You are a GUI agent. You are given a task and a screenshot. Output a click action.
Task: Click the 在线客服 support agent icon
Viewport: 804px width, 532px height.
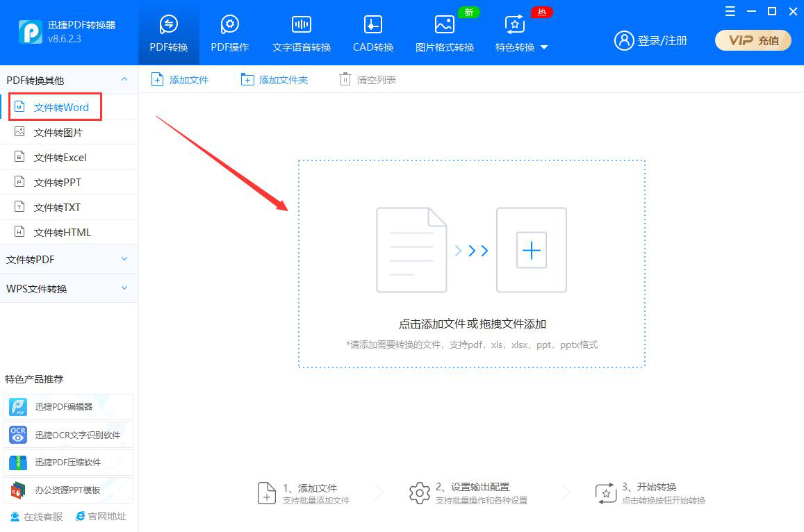click(15, 517)
